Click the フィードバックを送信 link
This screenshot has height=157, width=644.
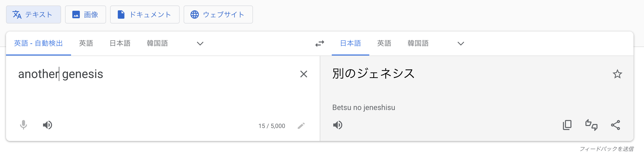(606, 149)
